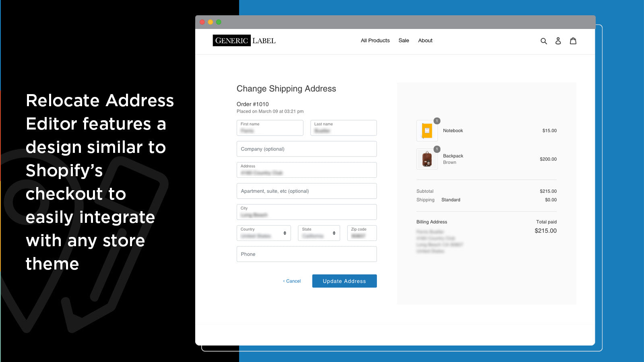Click the Generic Label logo

[x=244, y=40]
